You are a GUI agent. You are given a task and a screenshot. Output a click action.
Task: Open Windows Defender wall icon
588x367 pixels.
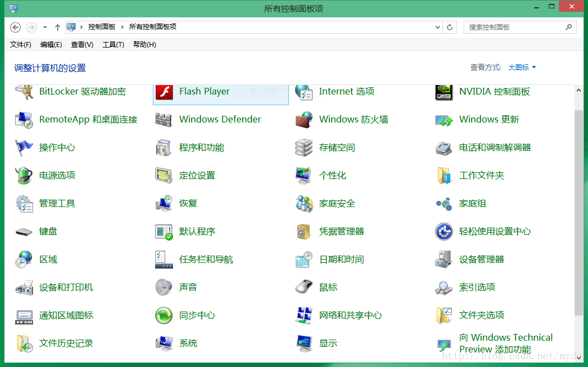pos(164,120)
